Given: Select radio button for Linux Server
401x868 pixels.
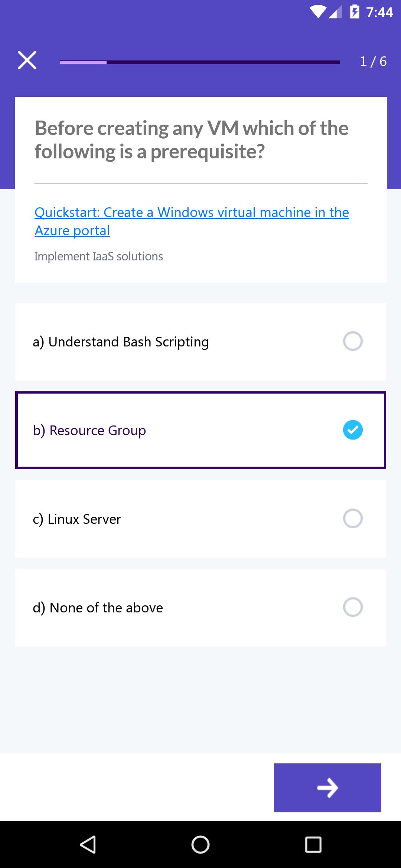Looking at the screenshot, I should 353,519.
